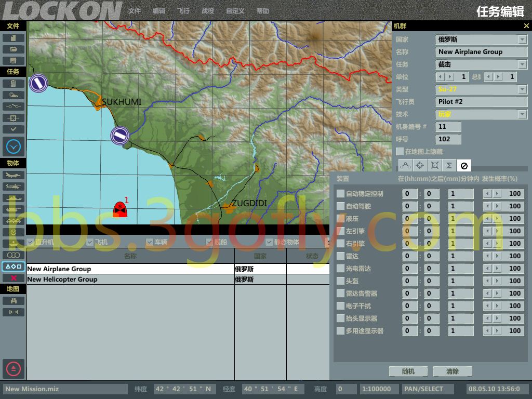Open the 类型 dropdown showing Su-27
The height and width of the screenshot is (399, 532).
tap(481, 89)
